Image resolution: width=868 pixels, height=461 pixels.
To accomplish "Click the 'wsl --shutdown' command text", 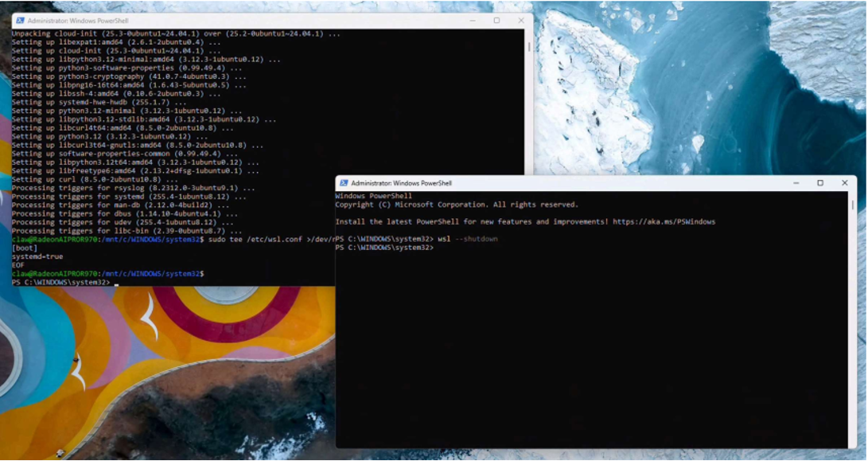I will pyautogui.click(x=468, y=240).
